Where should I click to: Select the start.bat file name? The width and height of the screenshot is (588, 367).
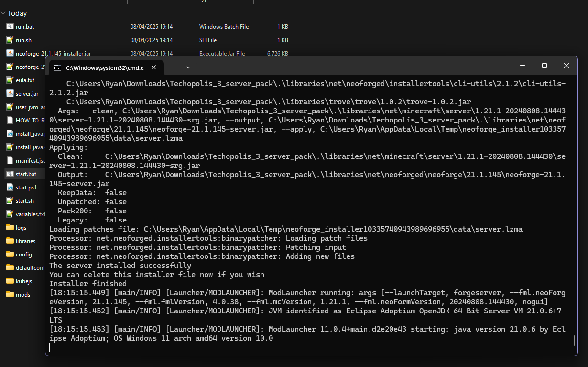pos(26,174)
